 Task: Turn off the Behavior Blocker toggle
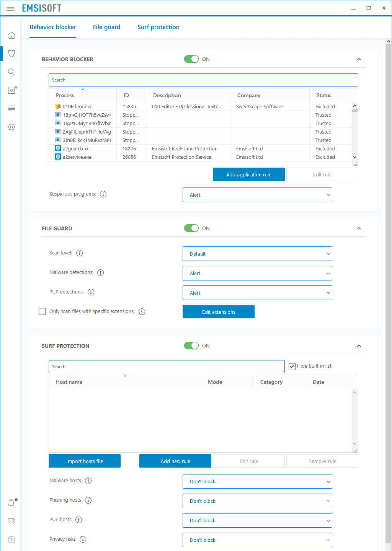pyautogui.click(x=191, y=59)
